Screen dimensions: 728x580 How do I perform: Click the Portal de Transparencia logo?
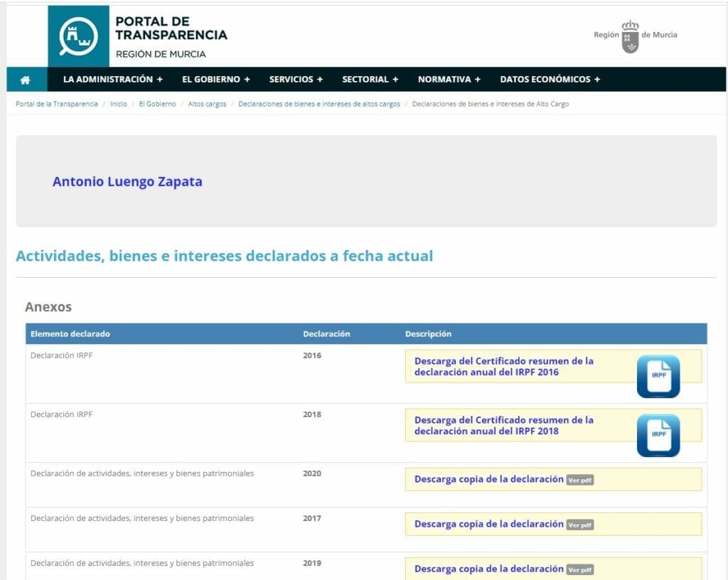[x=78, y=36]
